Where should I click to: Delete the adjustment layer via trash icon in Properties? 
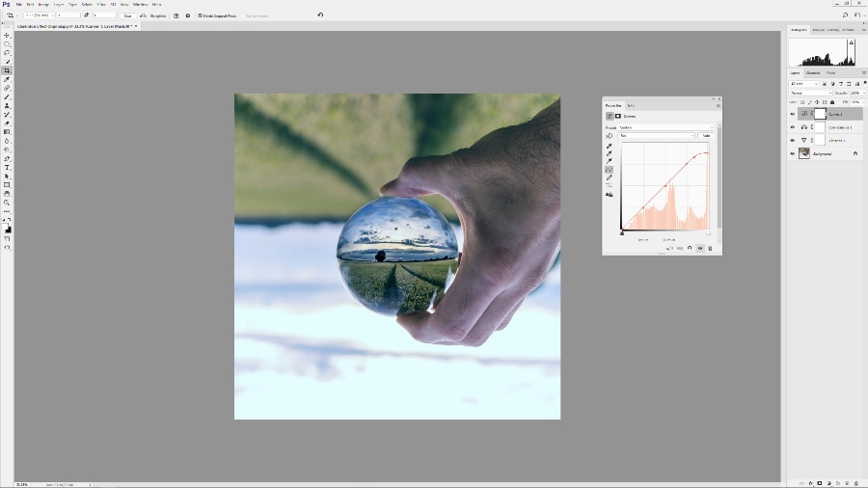(710, 249)
